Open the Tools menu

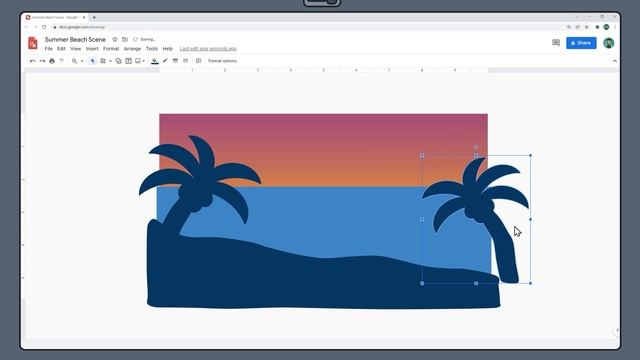point(152,49)
